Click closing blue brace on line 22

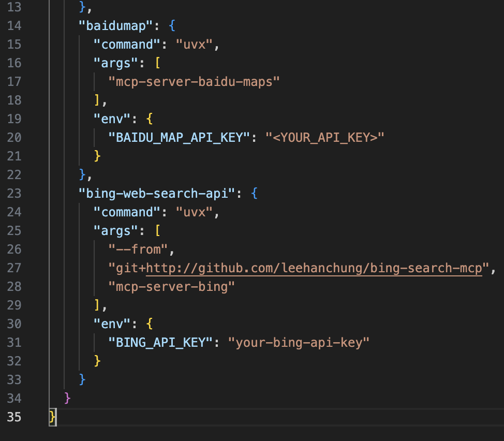coord(82,175)
